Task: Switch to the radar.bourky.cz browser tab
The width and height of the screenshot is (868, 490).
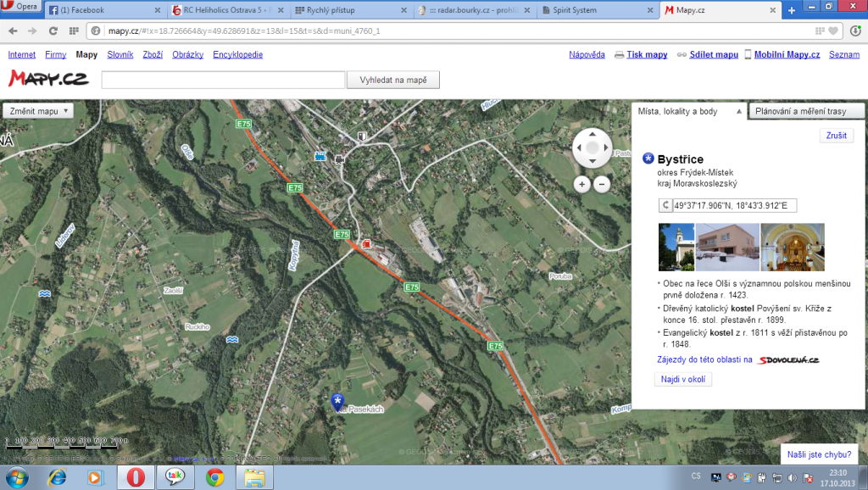Action: pos(476,10)
